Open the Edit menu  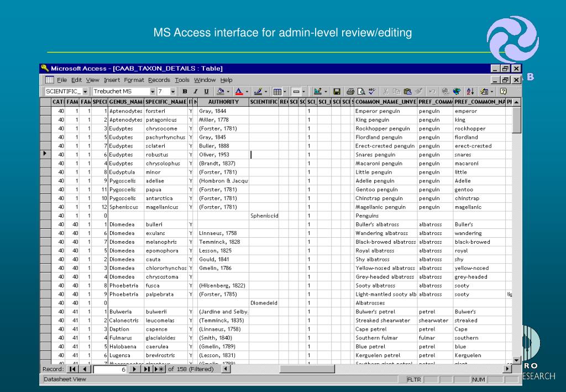point(76,80)
